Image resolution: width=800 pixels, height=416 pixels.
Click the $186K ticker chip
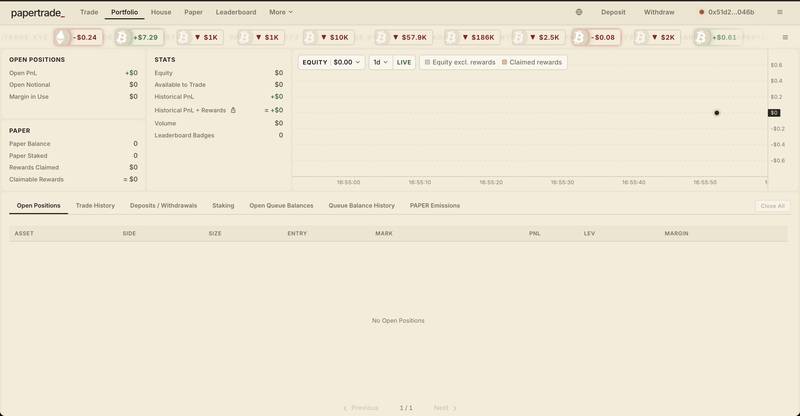click(x=472, y=37)
